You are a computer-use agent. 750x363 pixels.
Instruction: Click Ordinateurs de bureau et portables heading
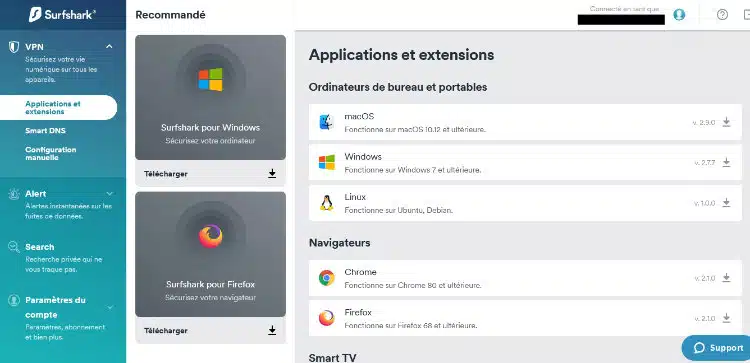coord(398,88)
